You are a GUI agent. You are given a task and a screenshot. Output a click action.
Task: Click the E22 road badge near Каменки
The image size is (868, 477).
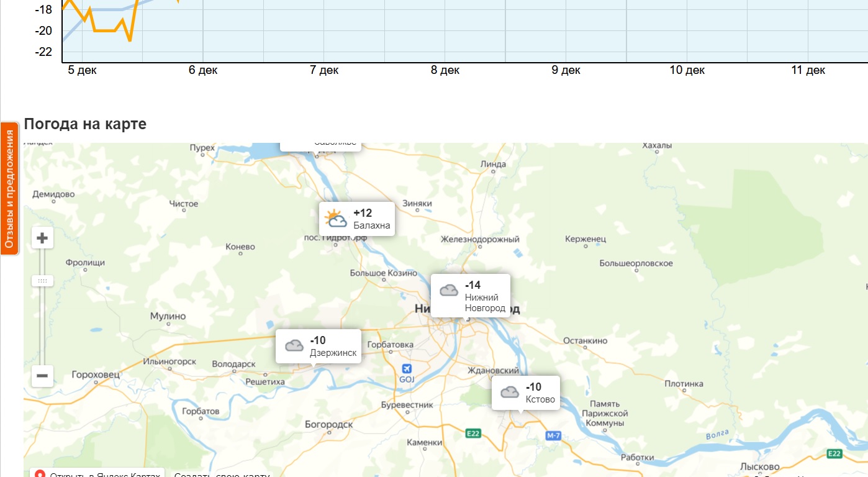(473, 434)
